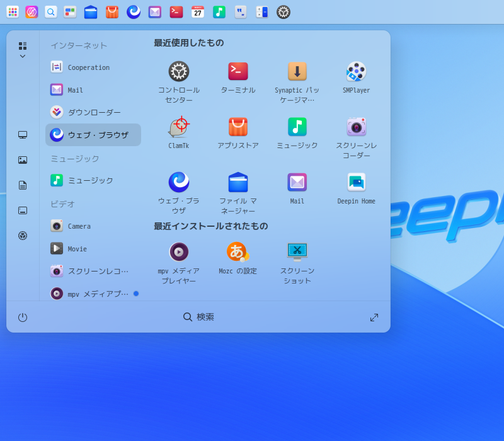Viewport: 504px width, 441px height.
Task: Click the power button in launcher
Action: (x=23, y=318)
